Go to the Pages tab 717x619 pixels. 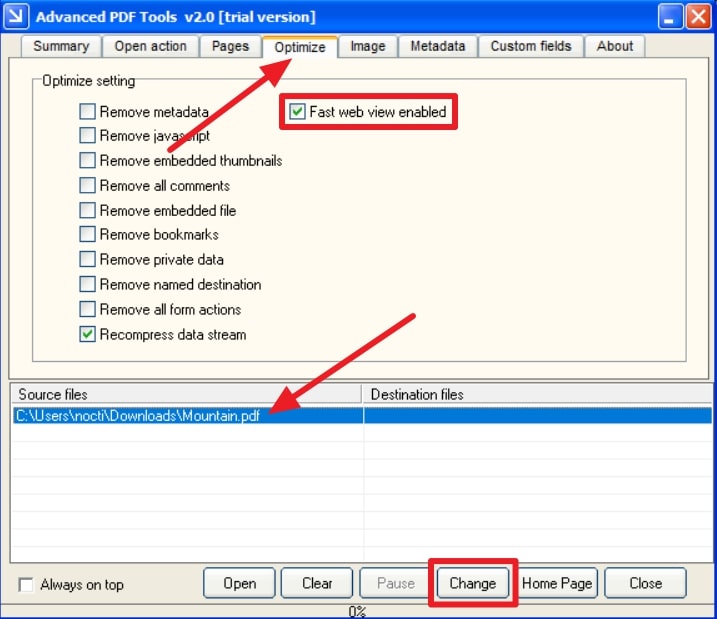[x=230, y=46]
